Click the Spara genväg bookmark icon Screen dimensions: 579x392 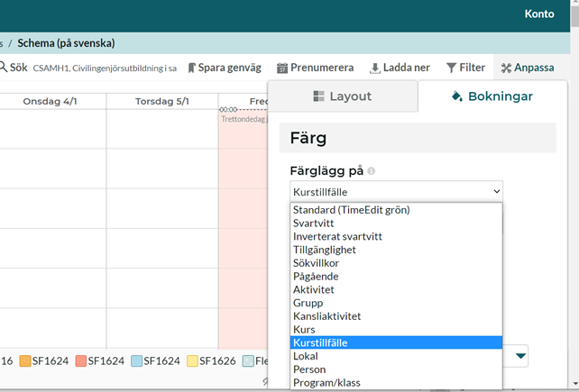[x=193, y=68]
